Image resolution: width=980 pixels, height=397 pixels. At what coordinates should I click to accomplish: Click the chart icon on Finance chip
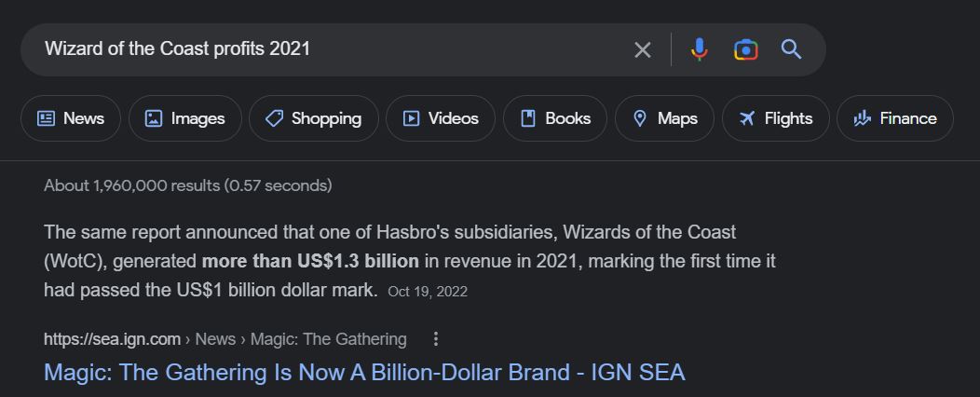[862, 118]
